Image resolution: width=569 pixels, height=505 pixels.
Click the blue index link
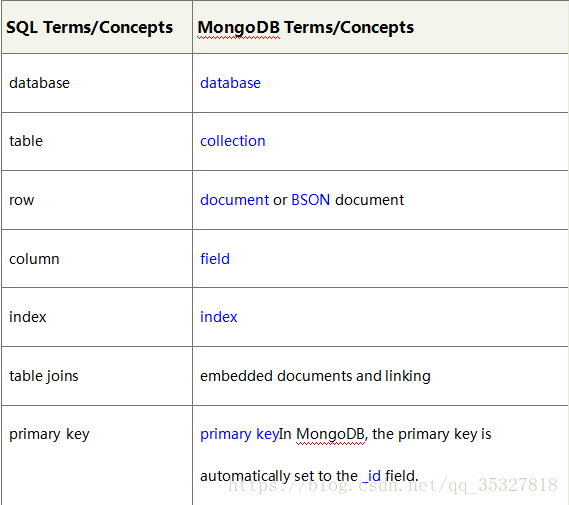[218, 317]
